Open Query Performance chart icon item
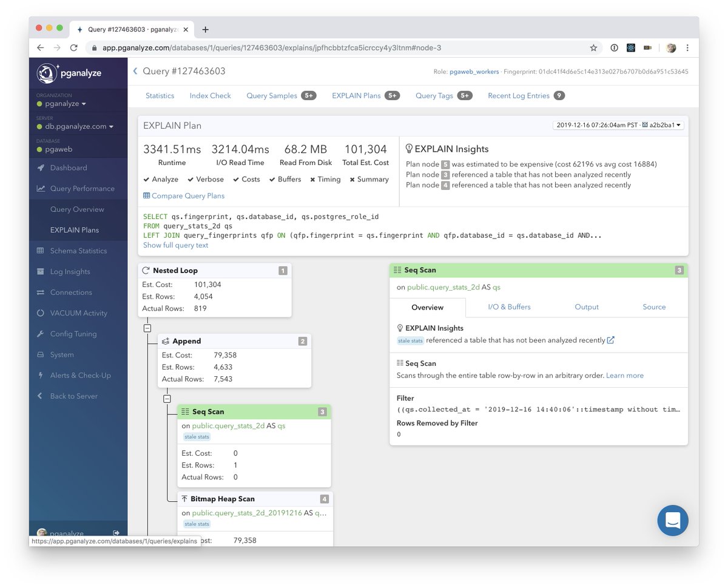 pos(41,189)
